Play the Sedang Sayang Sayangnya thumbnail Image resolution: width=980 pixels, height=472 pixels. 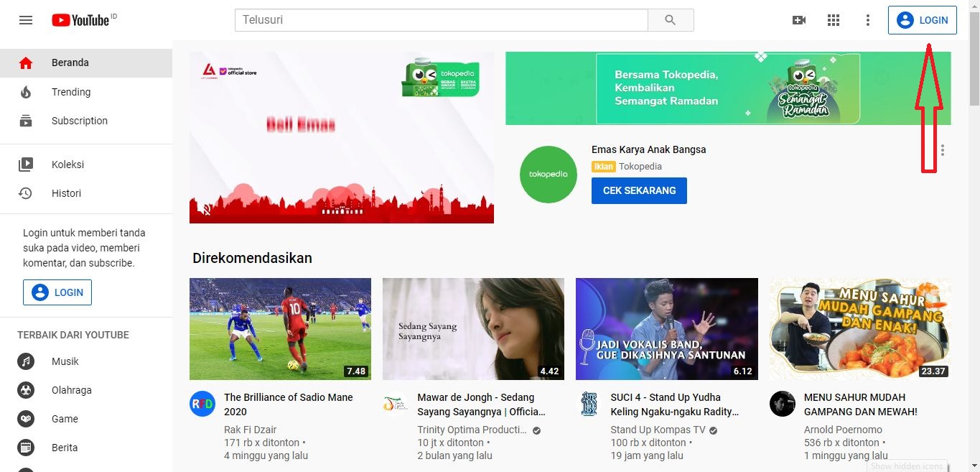click(x=473, y=329)
